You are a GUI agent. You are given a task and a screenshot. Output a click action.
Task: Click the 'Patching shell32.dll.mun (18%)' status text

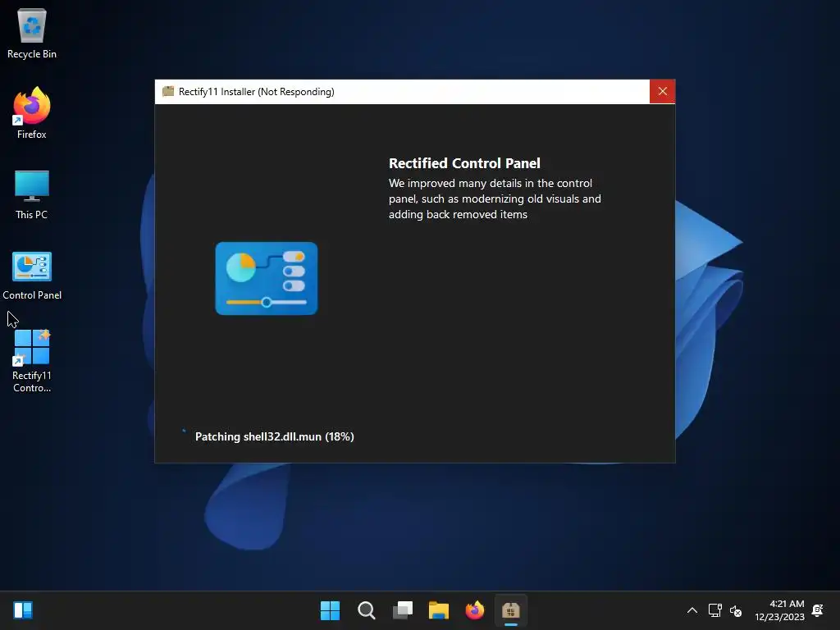274,436
